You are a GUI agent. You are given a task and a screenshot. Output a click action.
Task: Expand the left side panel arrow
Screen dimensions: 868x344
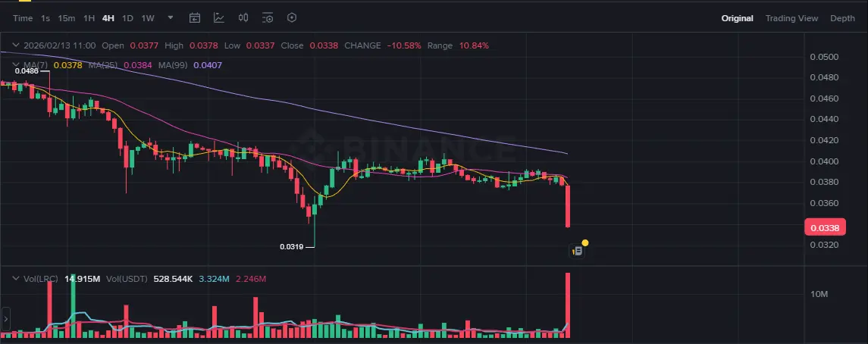click(x=6, y=316)
